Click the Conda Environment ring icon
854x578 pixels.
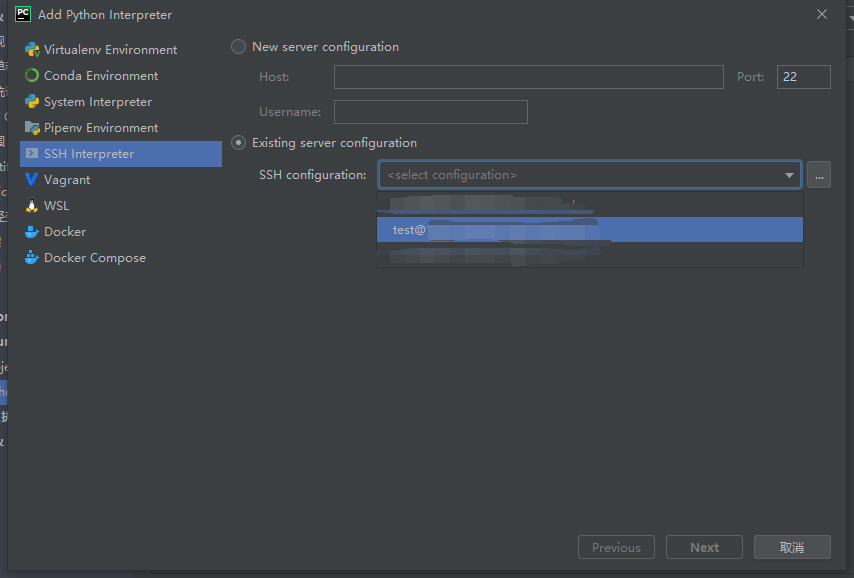[x=32, y=76]
